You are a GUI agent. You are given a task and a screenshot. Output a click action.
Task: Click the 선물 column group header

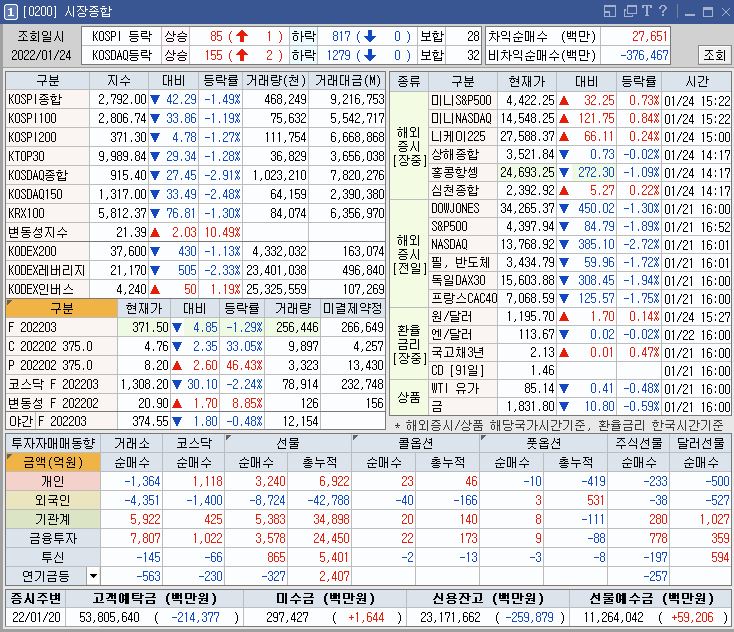288,443
